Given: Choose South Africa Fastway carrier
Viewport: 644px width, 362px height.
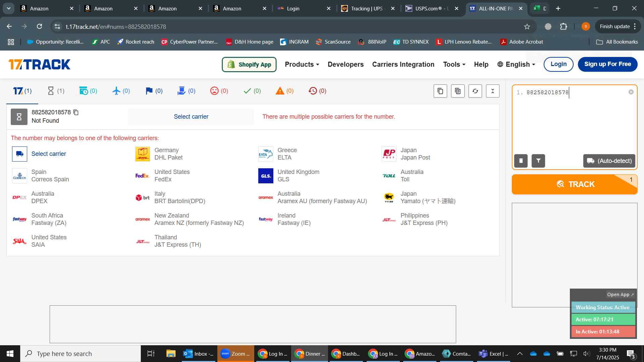Looking at the screenshot, I should click(39, 219).
